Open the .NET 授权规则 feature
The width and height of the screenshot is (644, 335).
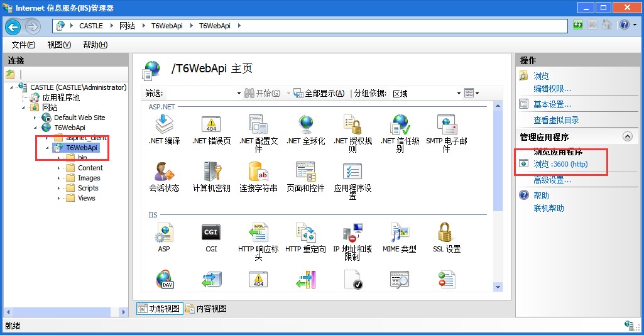pos(353,134)
